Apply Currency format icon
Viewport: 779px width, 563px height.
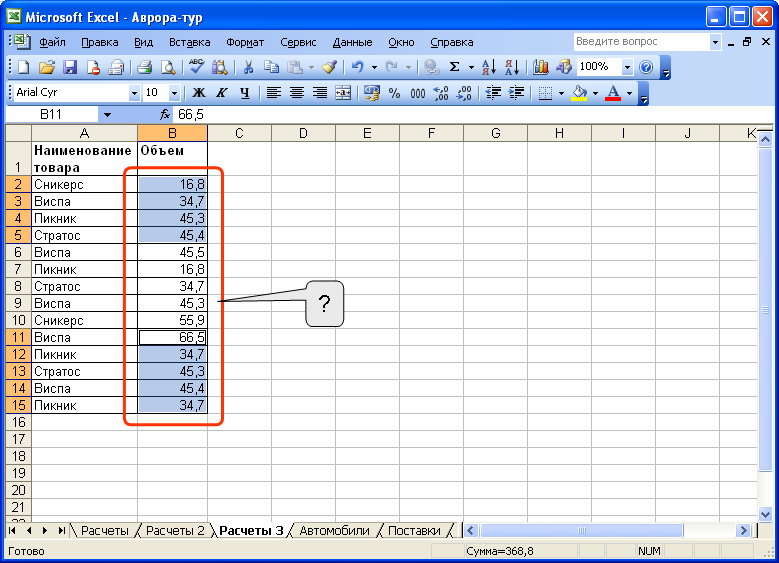[x=372, y=93]
